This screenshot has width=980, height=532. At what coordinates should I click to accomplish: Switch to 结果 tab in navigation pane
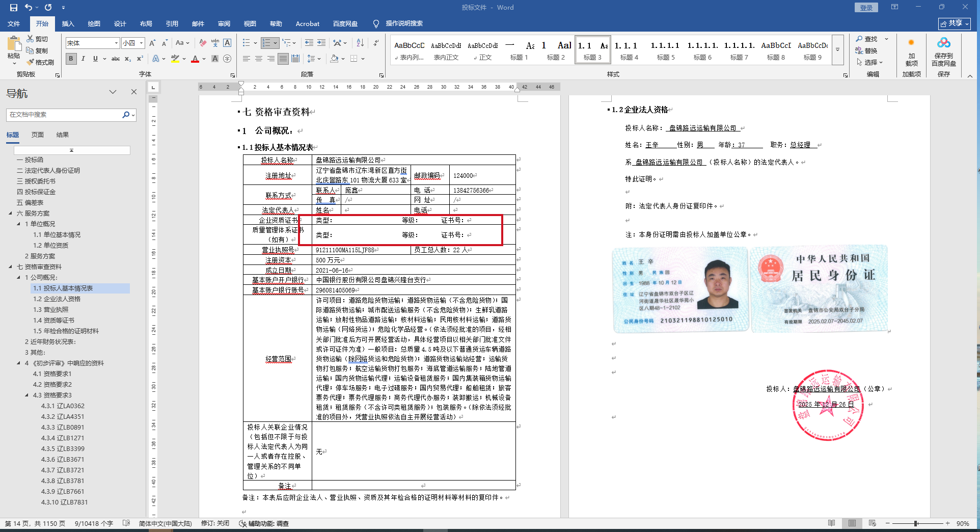coord(63,135)
